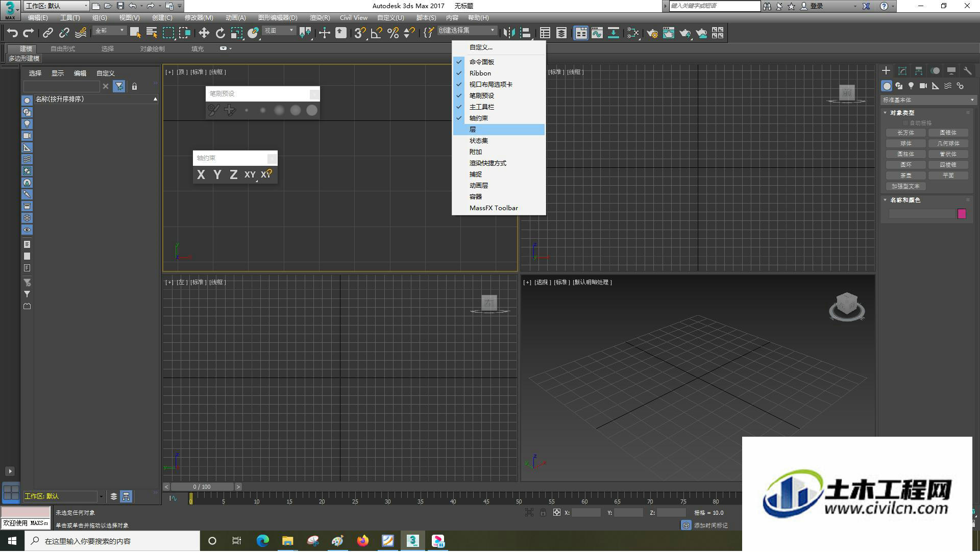This screenshot has width=980, height=552.
Task: Open the 自定义(U) menu
Action: tap(390, 17)
